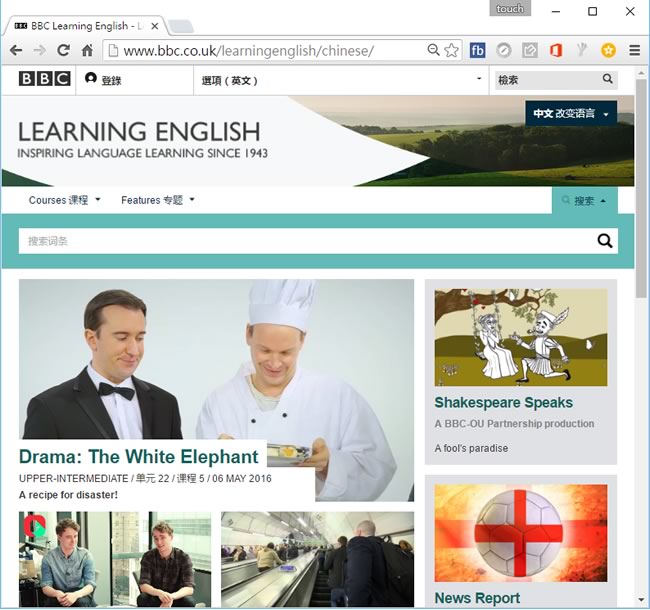Screen dimensions: 650x610
Task: Go to the browser home page icon
Action: (x=87, y=50)
